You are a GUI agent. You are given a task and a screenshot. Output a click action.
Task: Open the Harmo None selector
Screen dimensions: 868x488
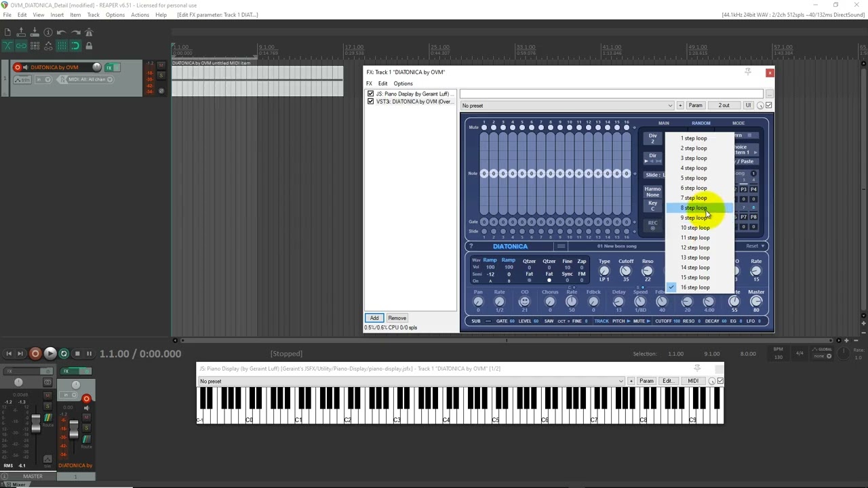tap(652, 192)
